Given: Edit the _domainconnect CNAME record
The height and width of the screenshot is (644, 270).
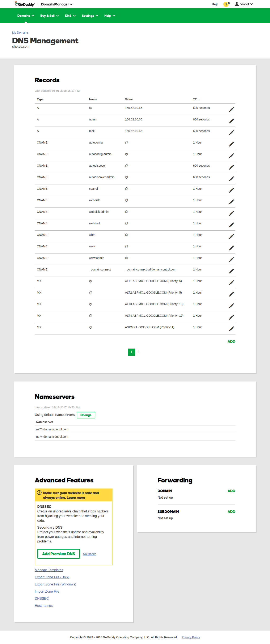Looking at the screenshot, I should coord(231,271).
